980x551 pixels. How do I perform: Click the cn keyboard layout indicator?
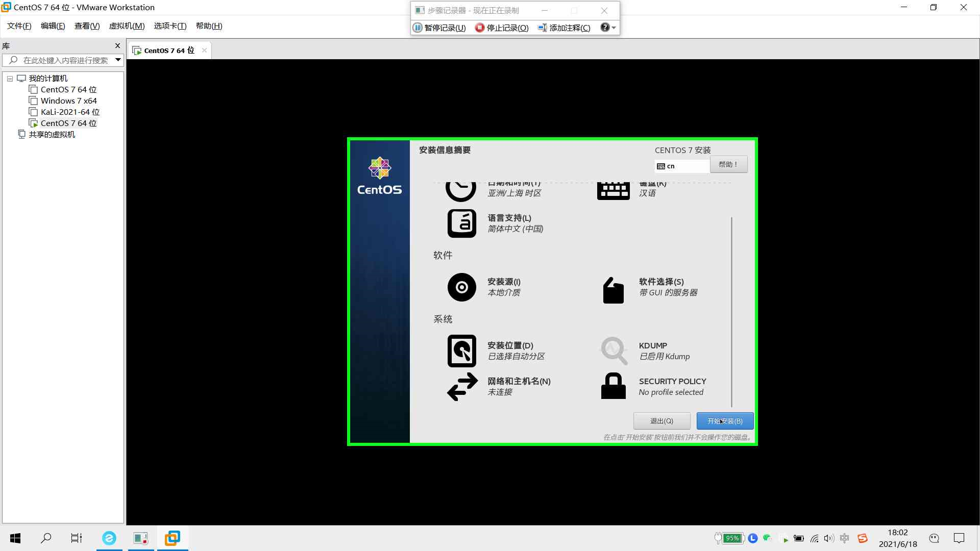[x=682, y=166]
